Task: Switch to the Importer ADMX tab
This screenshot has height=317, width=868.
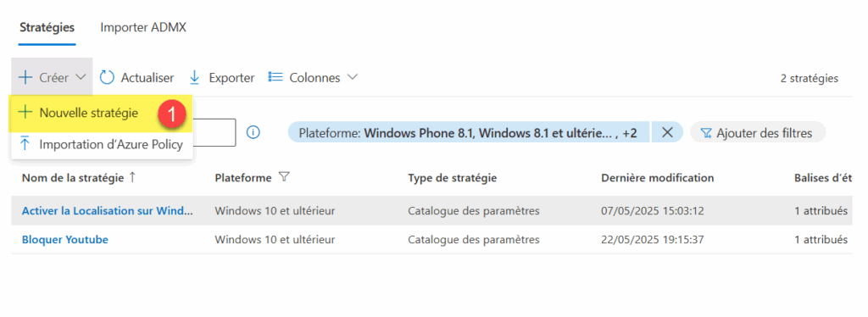Action: 142,28
